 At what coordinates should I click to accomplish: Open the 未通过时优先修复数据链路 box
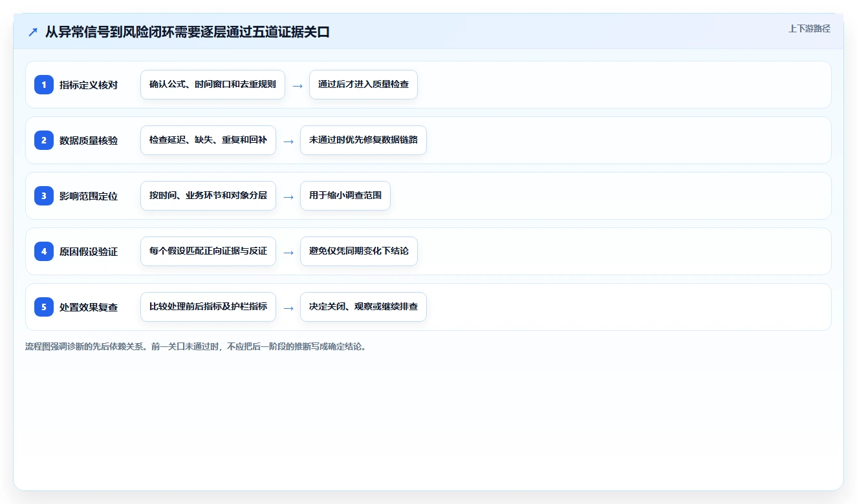click(x=363, y=140)
